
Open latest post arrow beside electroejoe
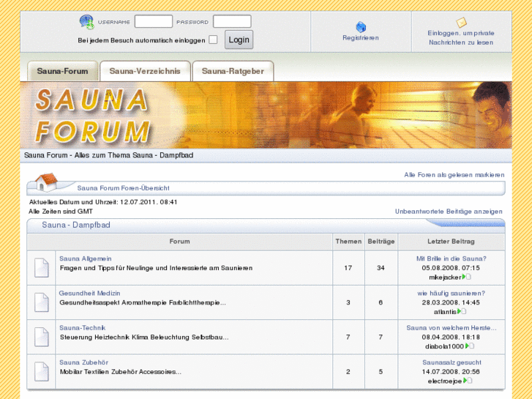pos(466,381)
